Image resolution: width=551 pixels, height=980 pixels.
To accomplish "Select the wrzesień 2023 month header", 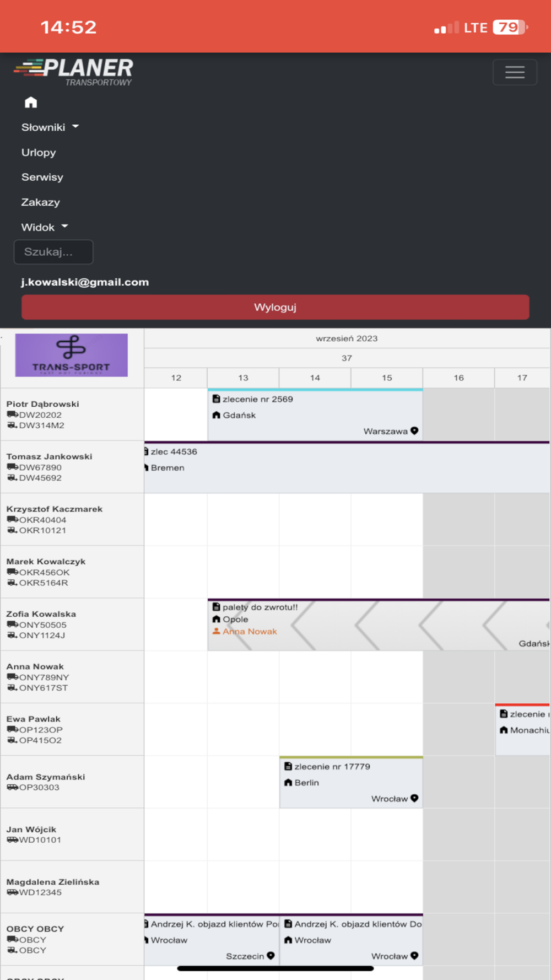I will [347, 338].
